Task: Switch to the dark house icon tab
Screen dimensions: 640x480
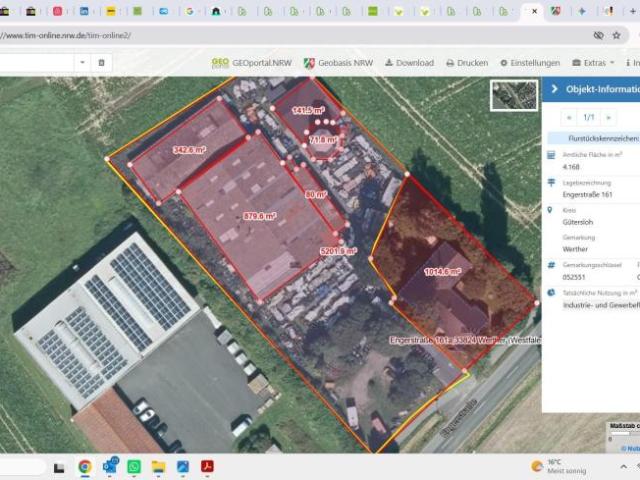Action: coord(216,11)
